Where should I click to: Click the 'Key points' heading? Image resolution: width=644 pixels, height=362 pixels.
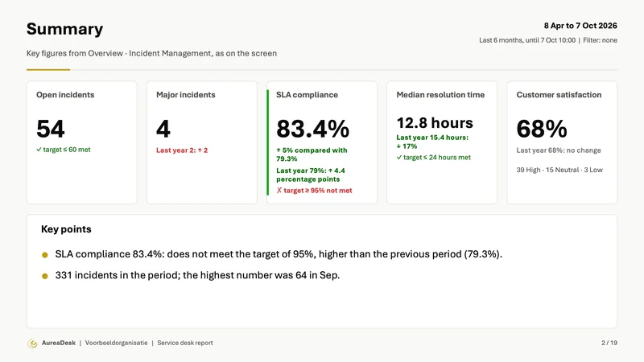[66, 229]
